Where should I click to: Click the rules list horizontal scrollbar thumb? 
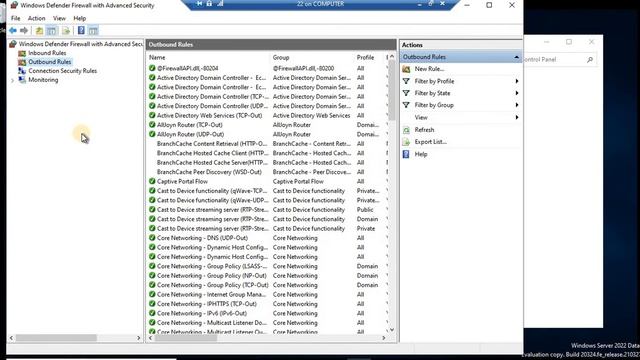(x=186, y=338)
